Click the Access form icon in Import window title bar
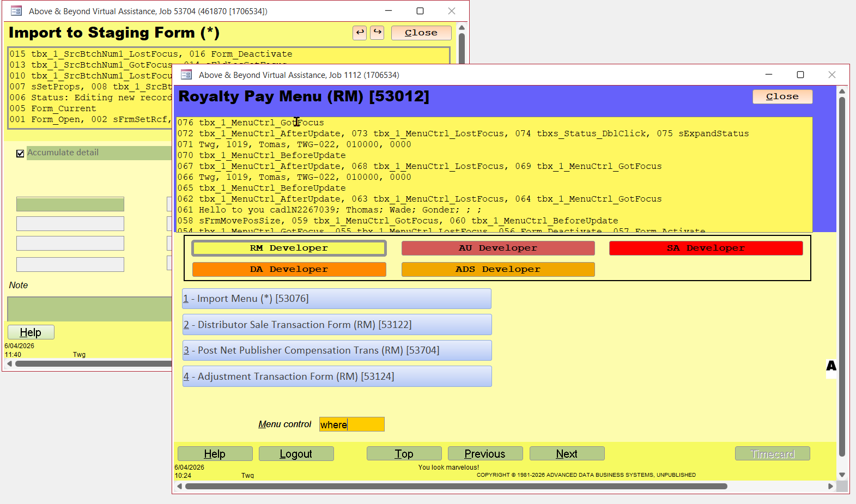Screen dimensions: 856x504 click(x=16, y=11)
